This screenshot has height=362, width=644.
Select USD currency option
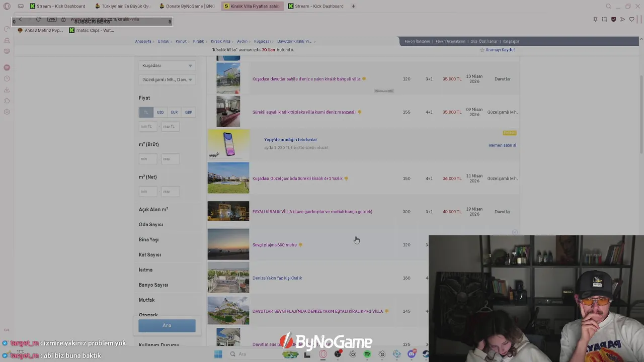160,112
